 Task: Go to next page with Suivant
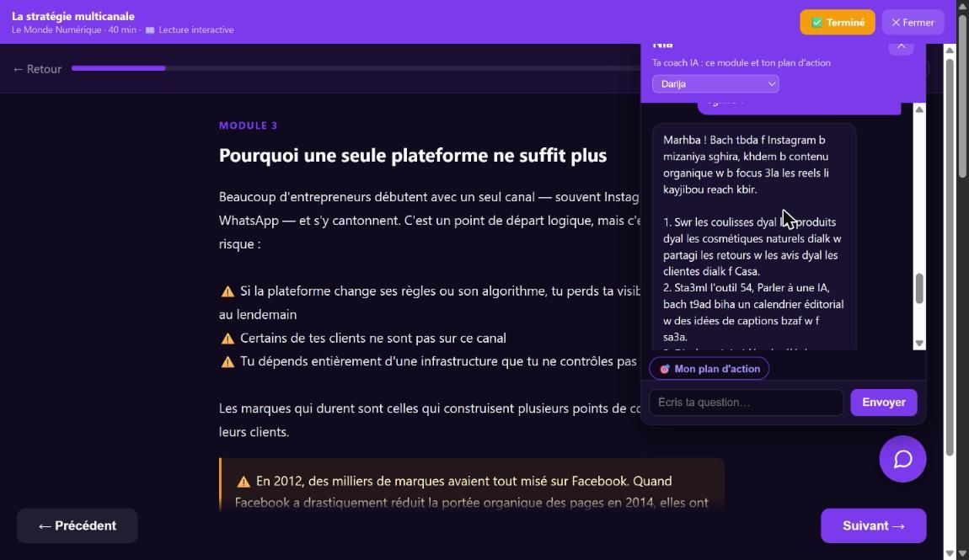873,525
